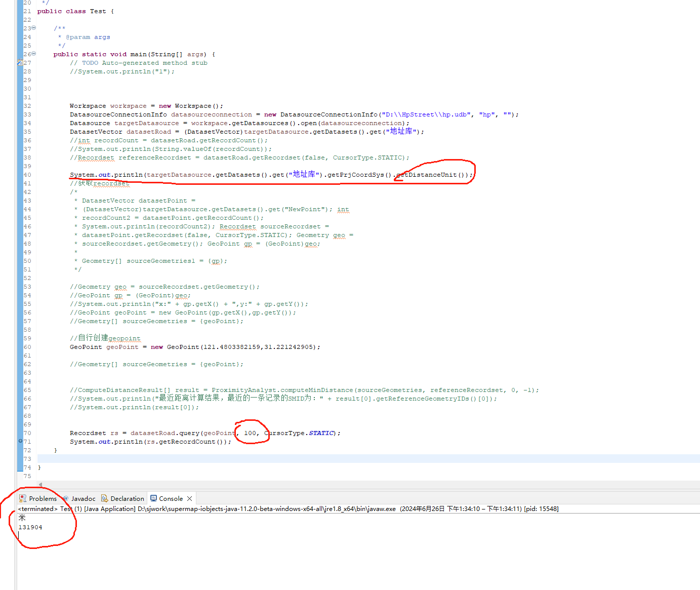Viewport: 700px width, 590px height.
Task: Click the breakpoint marker on line 71
Action: point(20,441)
